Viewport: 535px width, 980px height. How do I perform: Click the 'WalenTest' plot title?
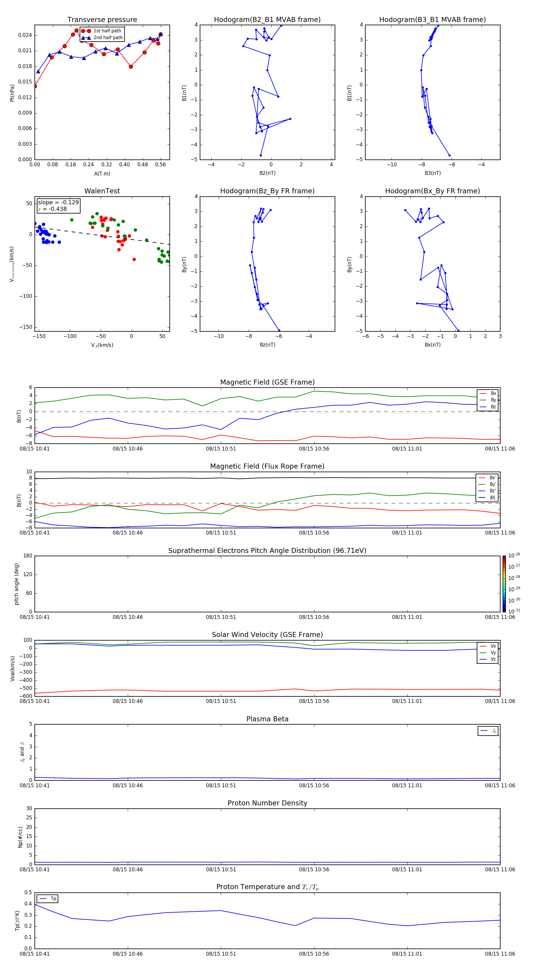(x=102, y=191)
